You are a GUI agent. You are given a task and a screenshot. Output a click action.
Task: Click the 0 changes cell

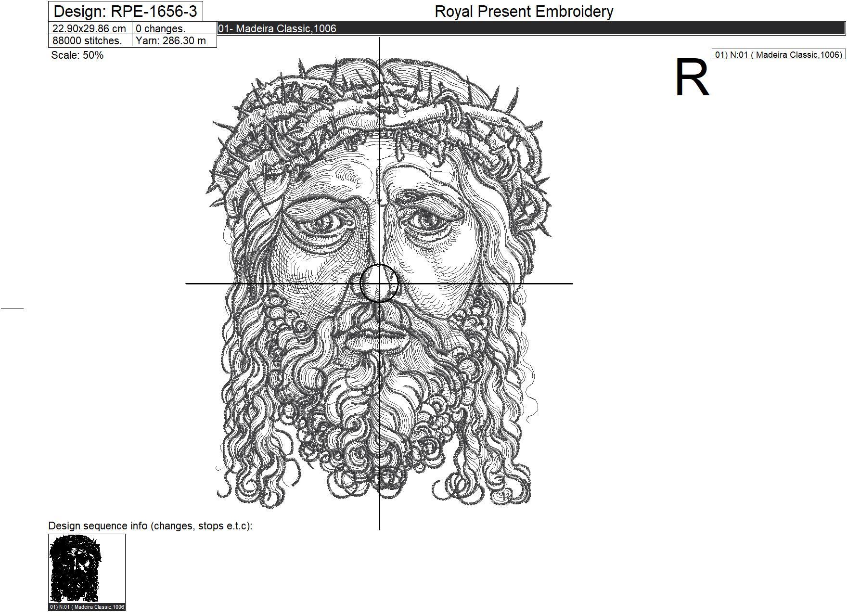(174, 28)
